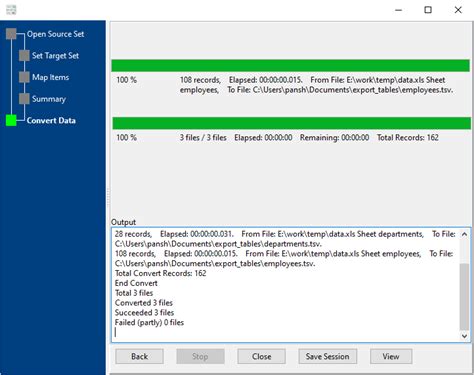Click the output log scrollbar thumb

[x=464, y=296]
